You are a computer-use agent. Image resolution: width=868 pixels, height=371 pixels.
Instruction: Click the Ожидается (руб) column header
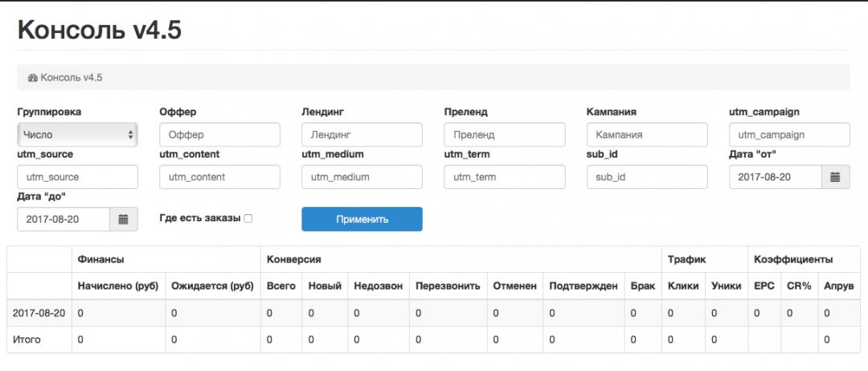[x=212, y=286]
